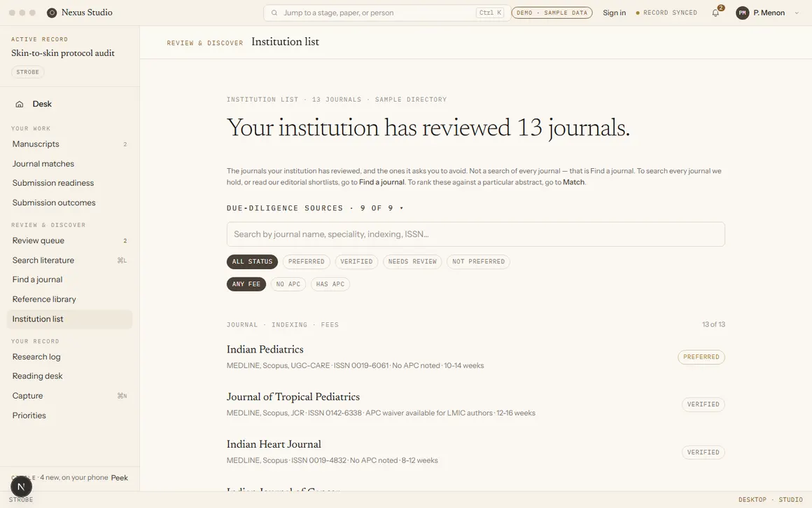Filter journals by Not Preferred status
This screenshot has width=812, height=508.
point(479,262)
